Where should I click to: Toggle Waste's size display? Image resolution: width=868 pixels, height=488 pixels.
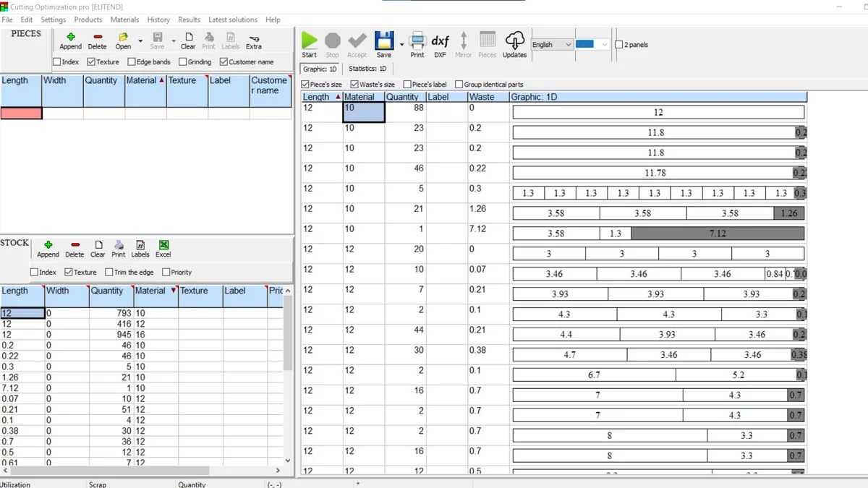click(x=373, y=85)
